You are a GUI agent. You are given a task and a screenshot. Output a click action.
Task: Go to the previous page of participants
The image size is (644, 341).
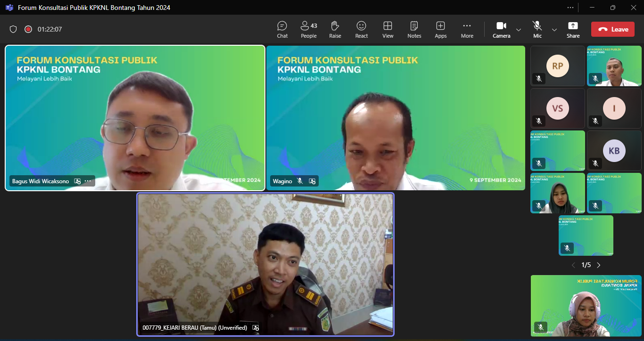tap(573, 265)
